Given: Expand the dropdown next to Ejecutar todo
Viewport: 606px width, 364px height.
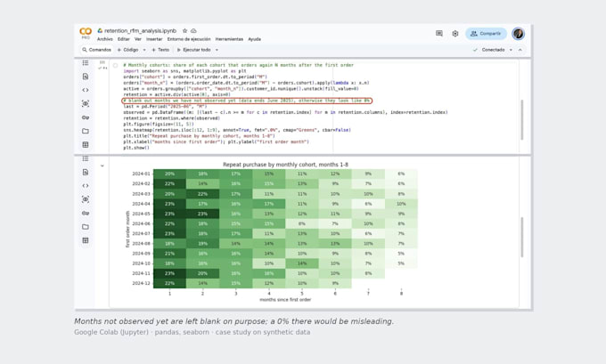Looking at the screenshot, I should click(x=217, y=50).
